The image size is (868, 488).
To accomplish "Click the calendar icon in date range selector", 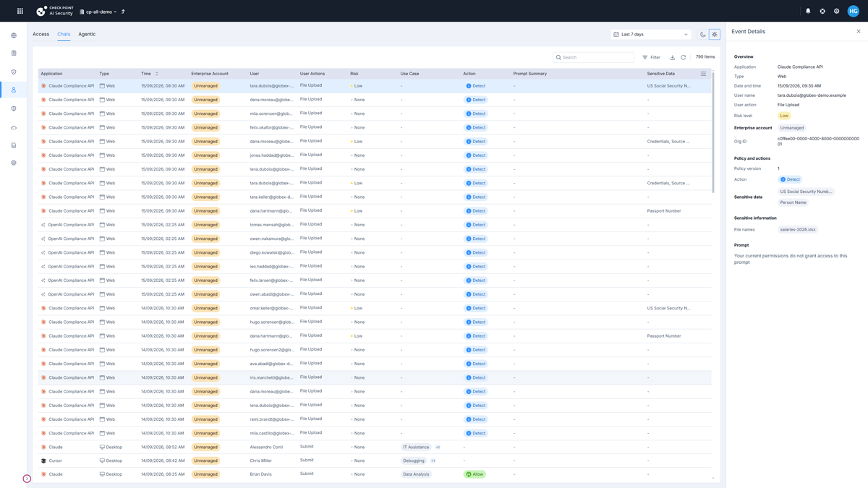I will 616,35.
